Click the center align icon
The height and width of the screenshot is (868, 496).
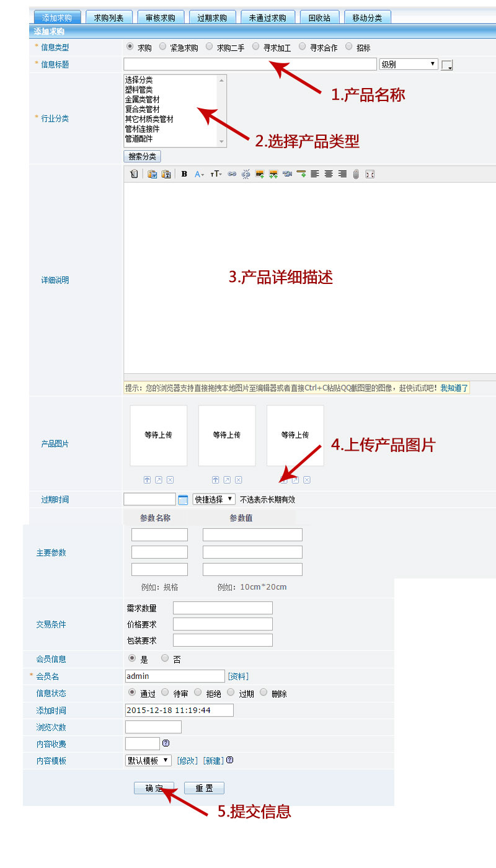coord(329,174)
